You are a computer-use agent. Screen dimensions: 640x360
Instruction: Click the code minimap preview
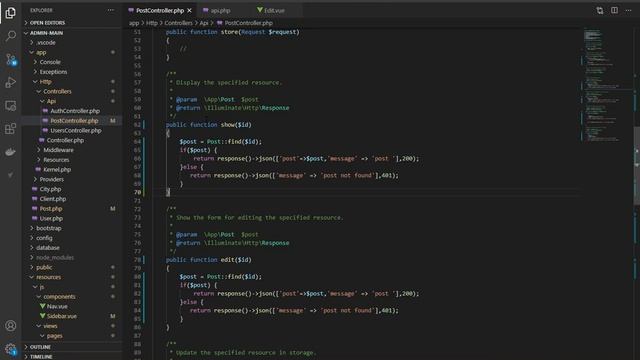[607, 85]
